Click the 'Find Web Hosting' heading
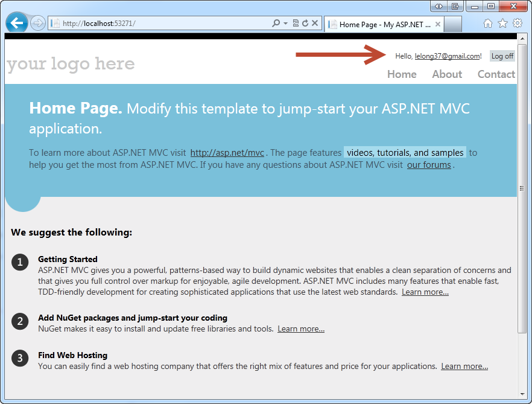Image resolution: width=532 pixels, height=404 pixels. point(72,355)
